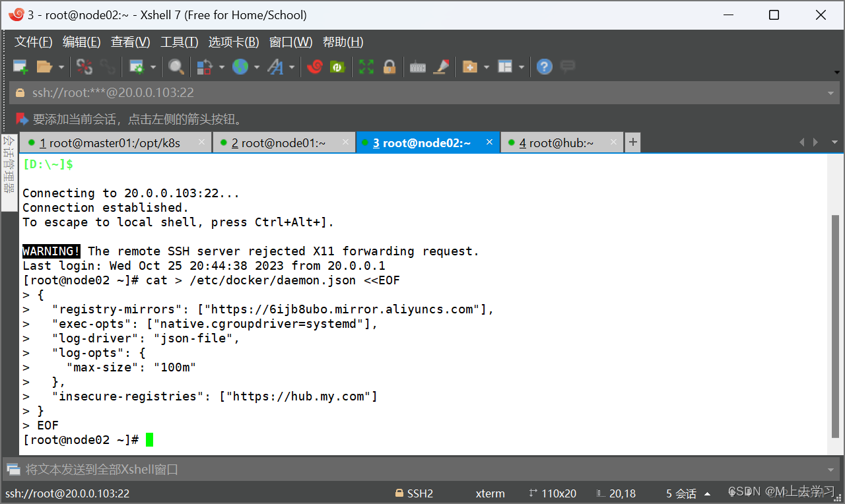This screenshot has width=845, height=504.
Task: Click the red-blue add-session arrow button
Action: pos(22,119)
